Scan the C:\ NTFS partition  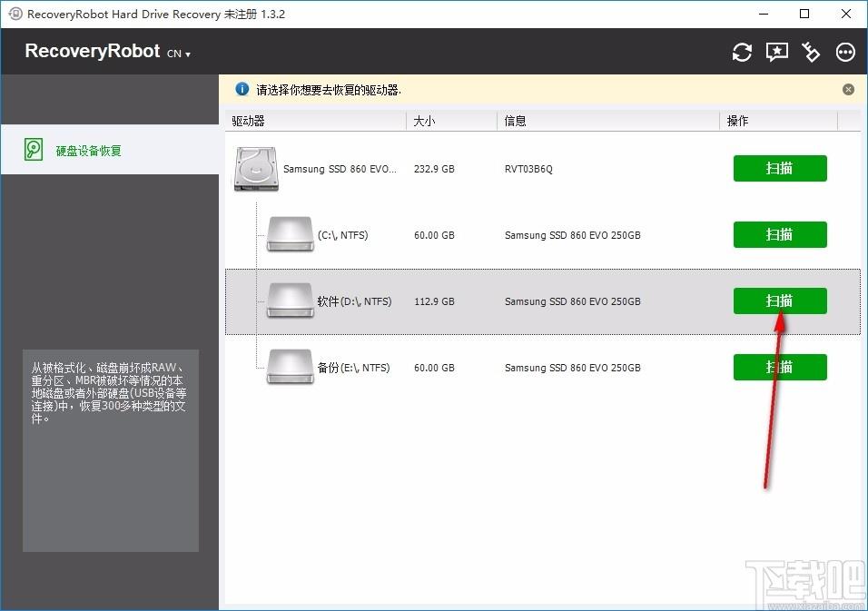(x=780, y=234)
